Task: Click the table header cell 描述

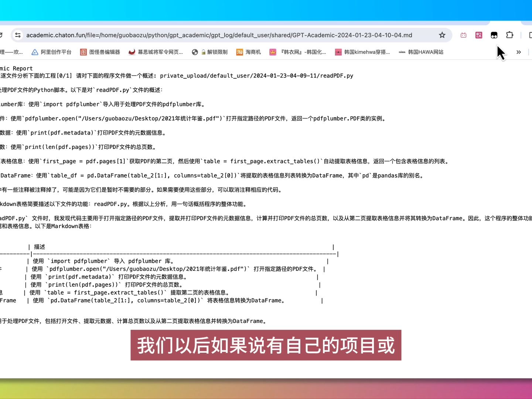Action: pos(40,247)
